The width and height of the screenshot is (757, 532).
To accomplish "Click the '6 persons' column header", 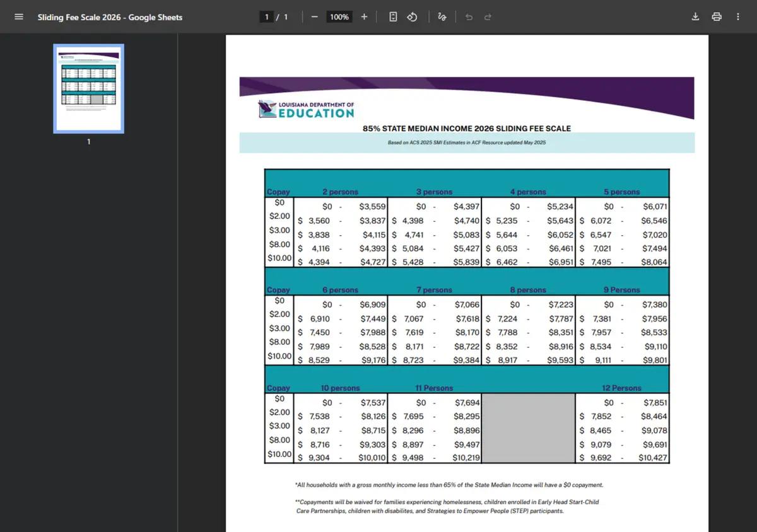I will coord(340,290).
